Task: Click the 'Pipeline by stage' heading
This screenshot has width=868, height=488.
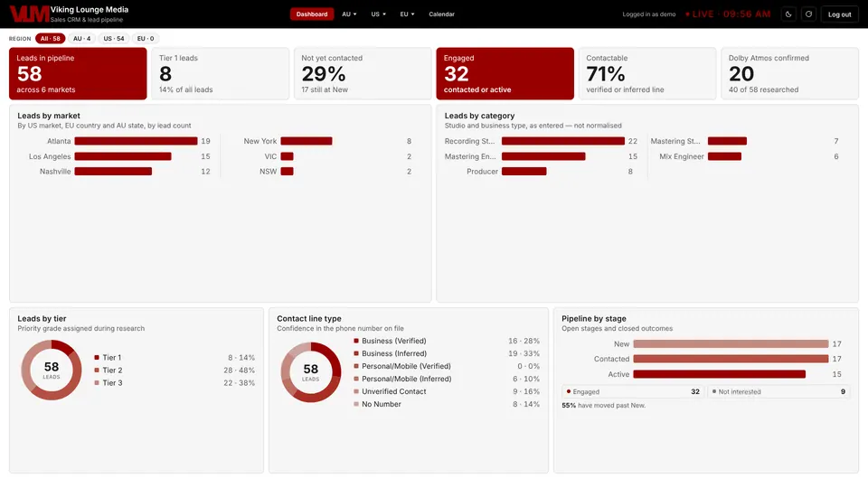Action: 594,319
